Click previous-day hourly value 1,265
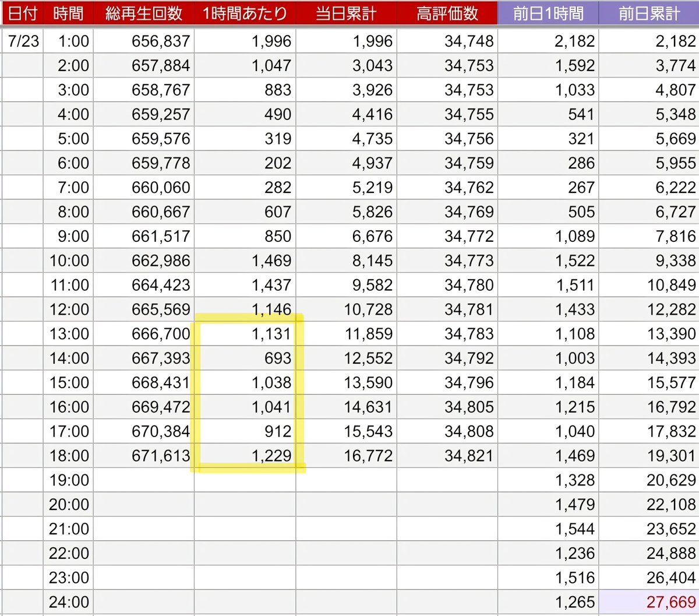 pyautogui.click(x=548, y=602)
